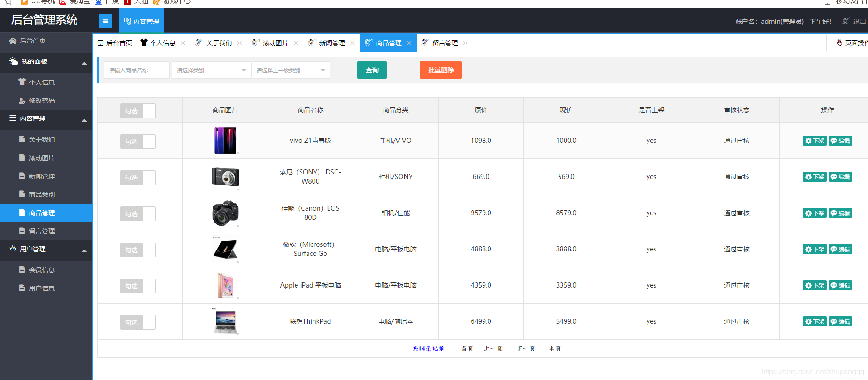Click the orange 批量删除 button

tap(440, 70)
